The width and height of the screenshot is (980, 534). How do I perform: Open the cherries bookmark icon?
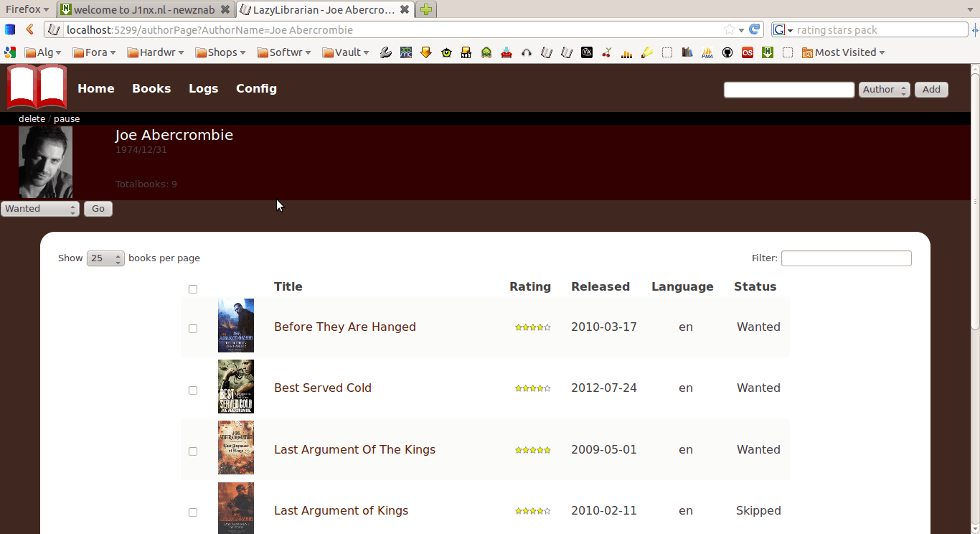click(607, 52)
